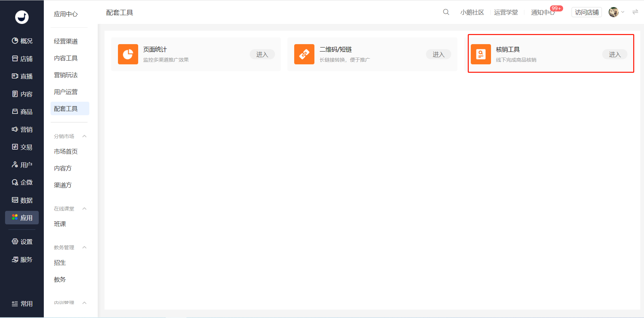644x318 pixels.
Task: Click 进入 on the 二维码/短链 card
Action: coord(438,54)
